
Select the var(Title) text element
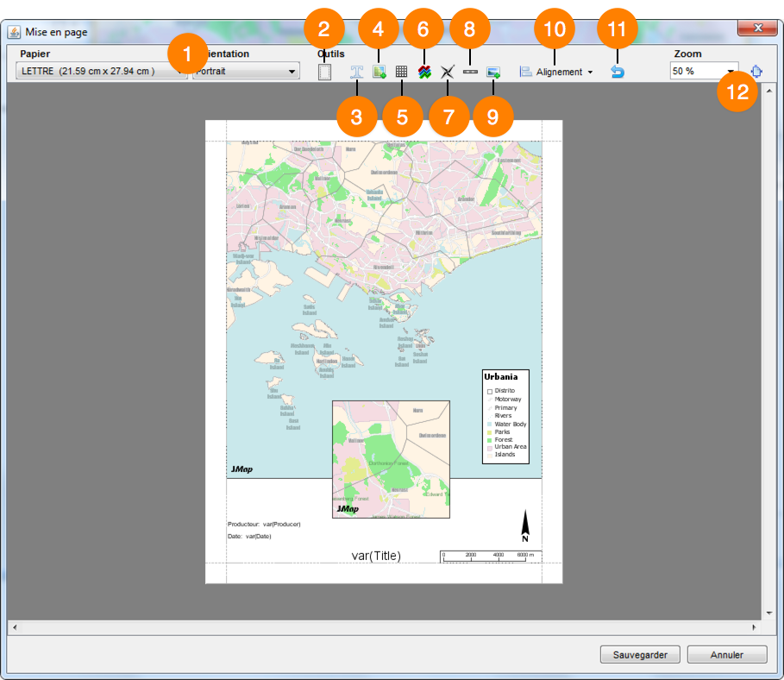[376, 556]
